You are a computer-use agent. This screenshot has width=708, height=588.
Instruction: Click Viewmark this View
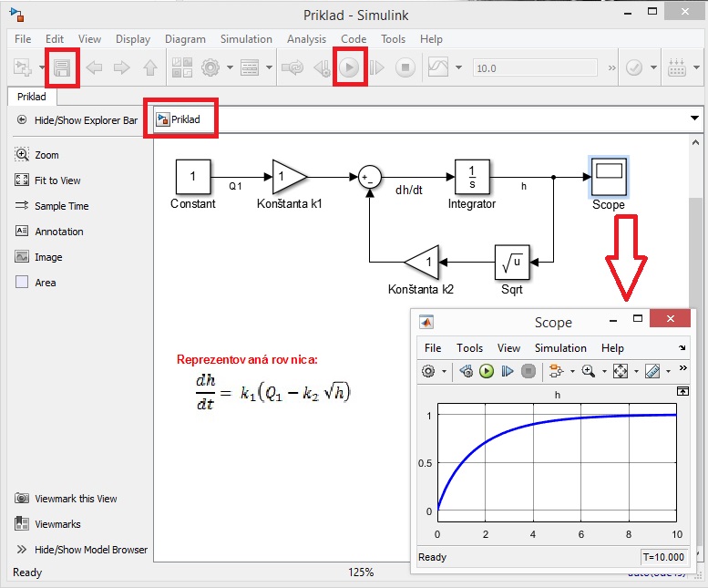(x=66, y=499)
